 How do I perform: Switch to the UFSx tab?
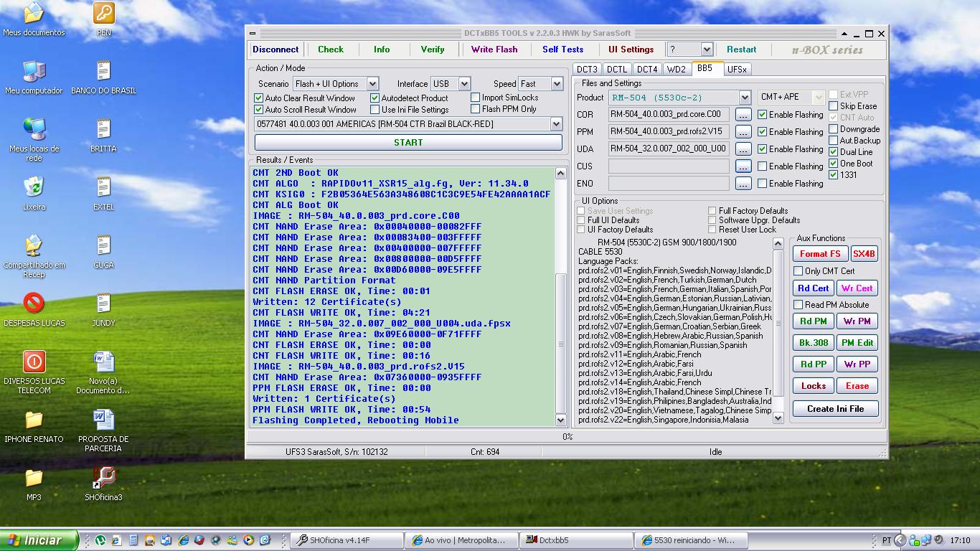[x=737, y=70]
